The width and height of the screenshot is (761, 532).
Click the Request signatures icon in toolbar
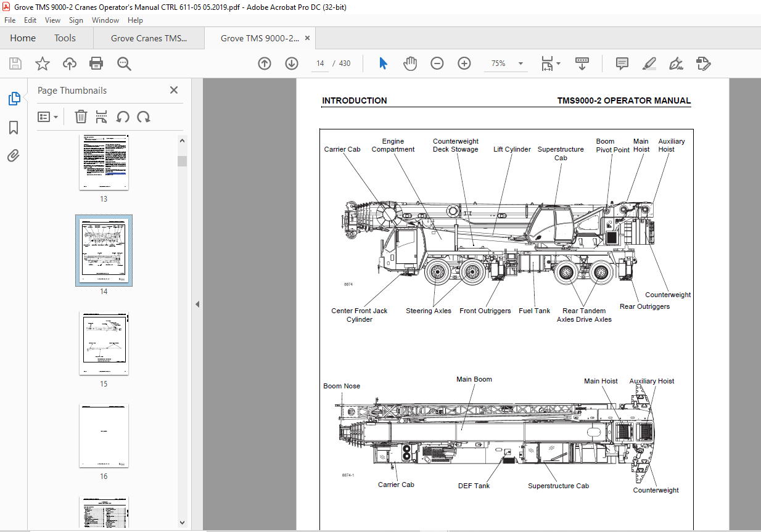704,63
